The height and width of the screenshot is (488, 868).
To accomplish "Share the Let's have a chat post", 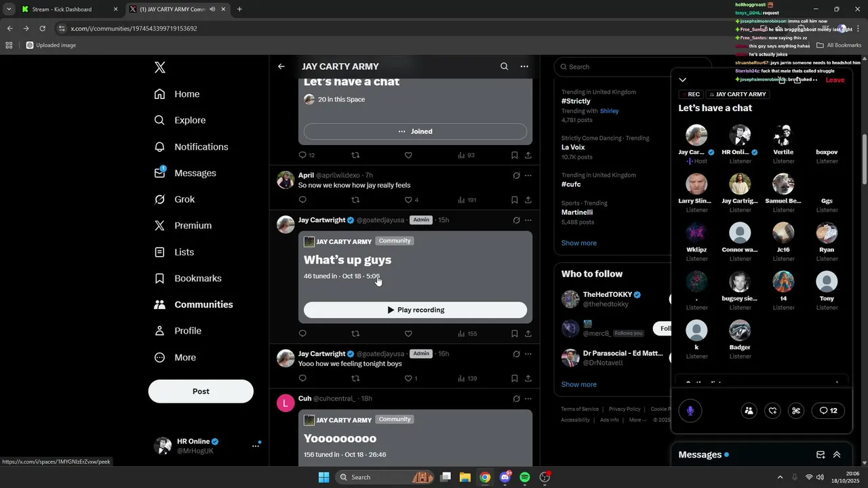I will [528, 155].
